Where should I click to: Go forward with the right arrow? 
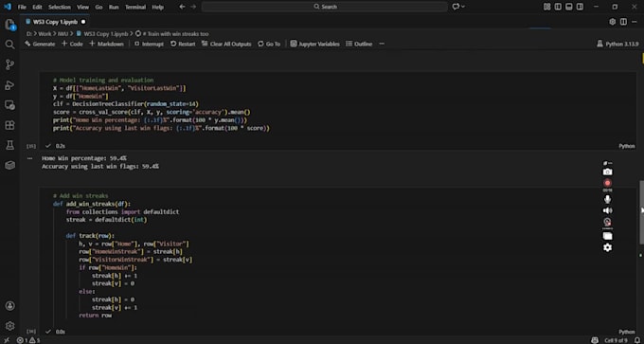pos(193,7)
